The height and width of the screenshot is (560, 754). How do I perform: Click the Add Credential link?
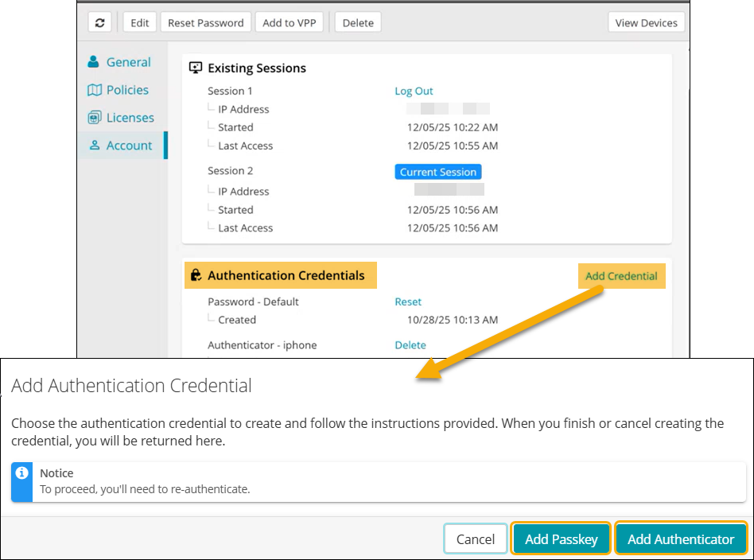point(621,276)
